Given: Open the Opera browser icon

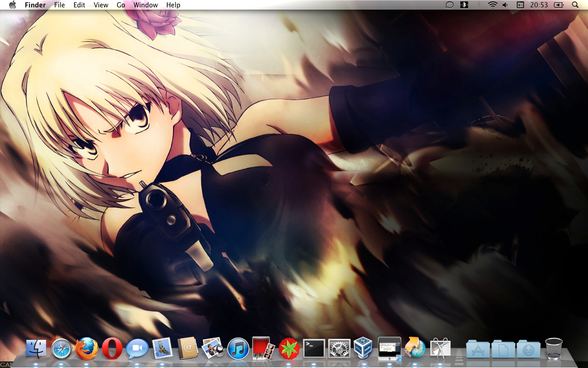Looking at the screenshot, I should pos(112,349).
